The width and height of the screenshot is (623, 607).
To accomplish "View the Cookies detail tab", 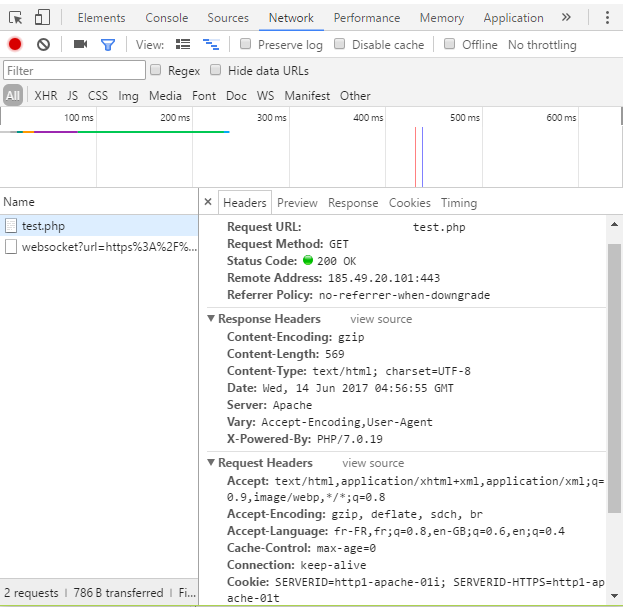I will (x=409, y=203).
